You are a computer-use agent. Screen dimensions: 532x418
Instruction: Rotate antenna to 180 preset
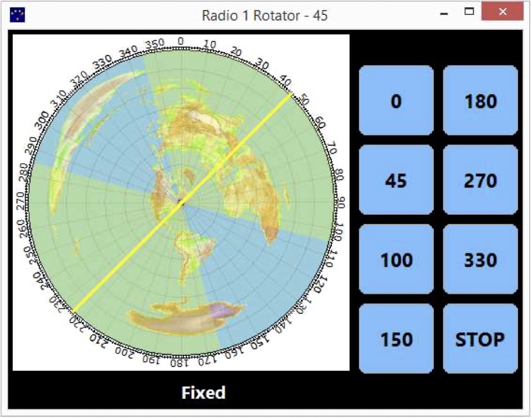(x=480, y=101)
